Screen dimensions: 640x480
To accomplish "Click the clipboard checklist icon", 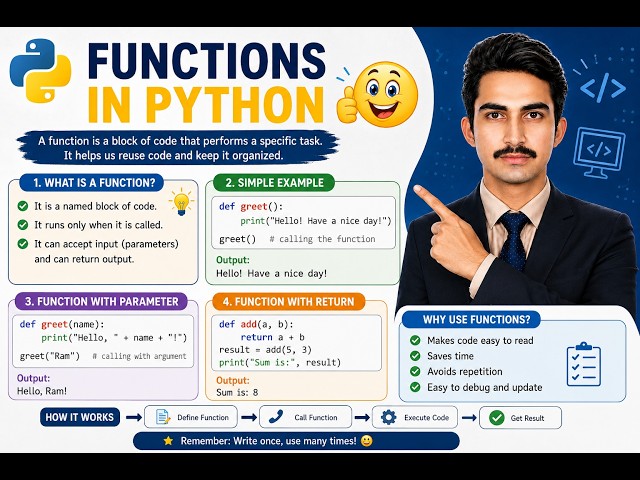I will pyautogui.click(x=584, y=364).
